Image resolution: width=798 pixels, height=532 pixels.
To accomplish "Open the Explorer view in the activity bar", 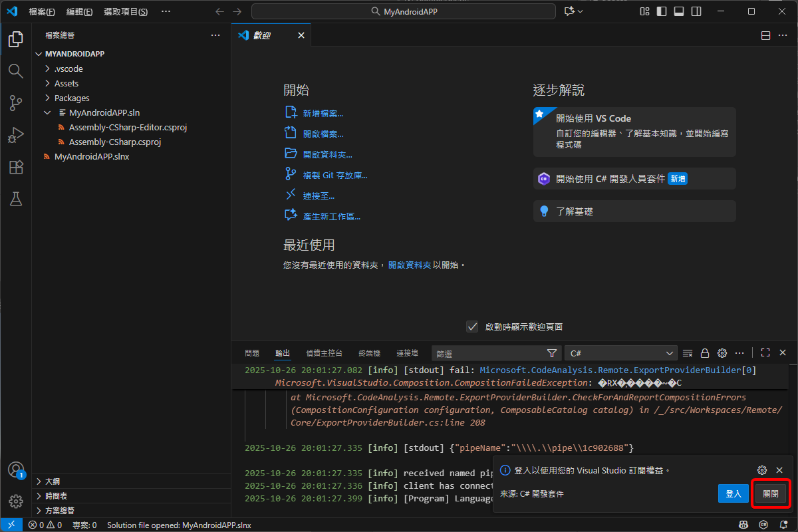I will pyautogui.click(x=15, y=39).
